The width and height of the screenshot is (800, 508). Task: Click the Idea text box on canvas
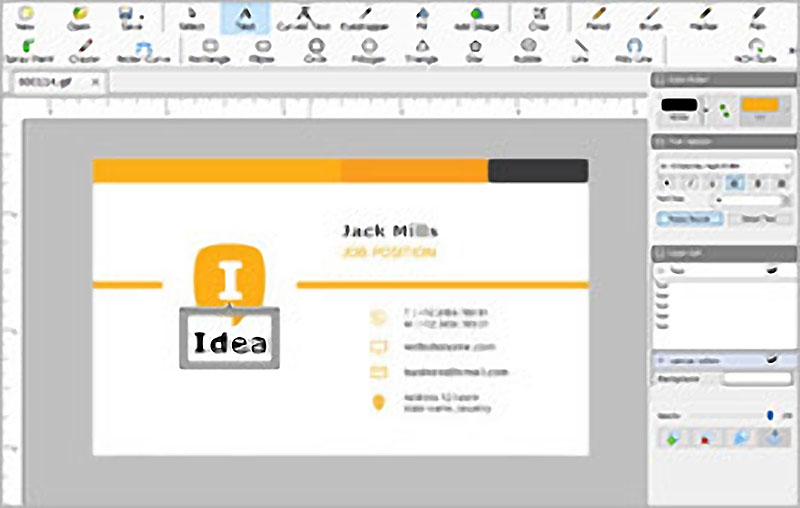point(230,338)
